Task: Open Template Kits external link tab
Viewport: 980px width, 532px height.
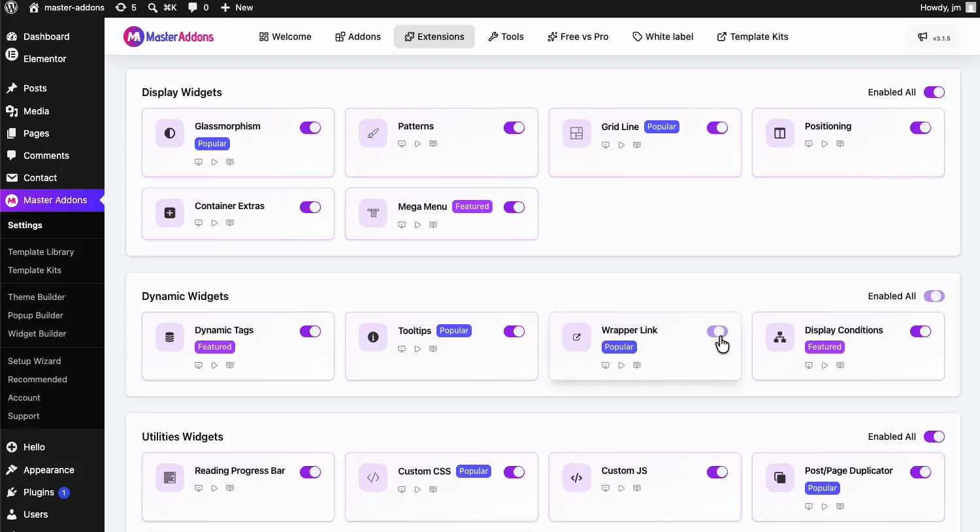Action: tap(753, 37)
